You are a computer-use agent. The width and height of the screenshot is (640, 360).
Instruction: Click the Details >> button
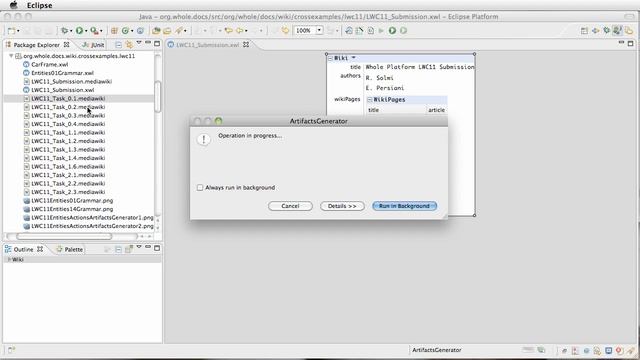(x=342, y=206)
